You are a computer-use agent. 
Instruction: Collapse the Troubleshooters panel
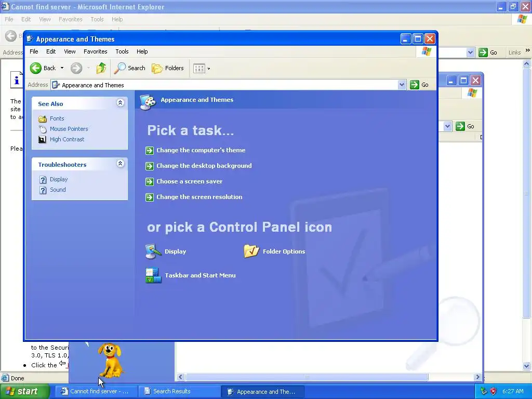point(120,164)
